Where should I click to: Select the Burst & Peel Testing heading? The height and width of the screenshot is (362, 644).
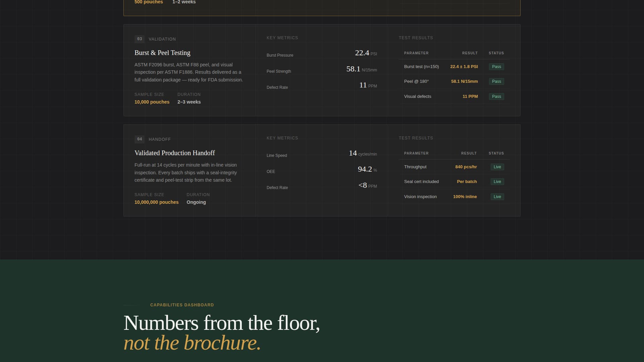click(162, 53)
